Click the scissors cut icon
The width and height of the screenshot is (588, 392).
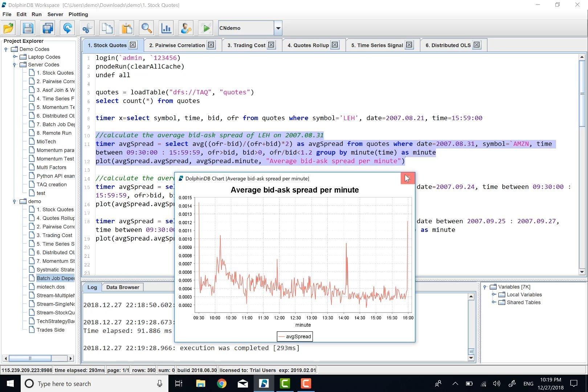click(87, 28)
